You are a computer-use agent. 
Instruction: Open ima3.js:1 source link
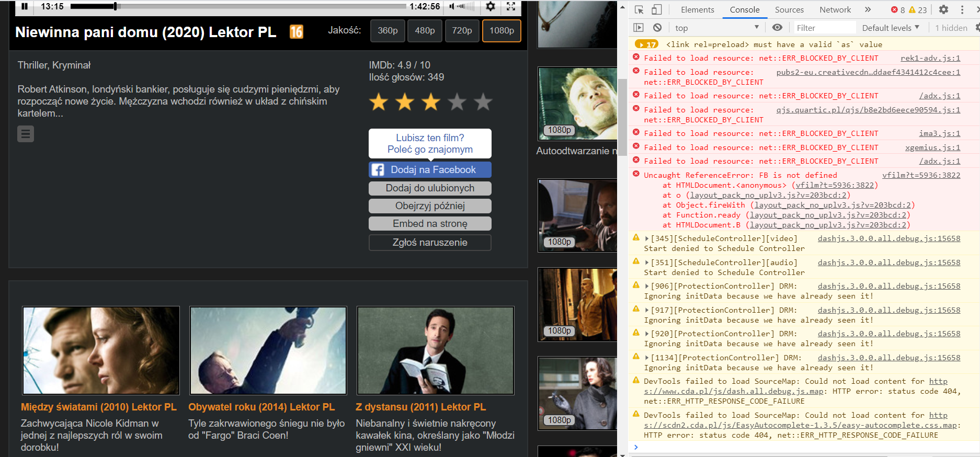(940, 133)
